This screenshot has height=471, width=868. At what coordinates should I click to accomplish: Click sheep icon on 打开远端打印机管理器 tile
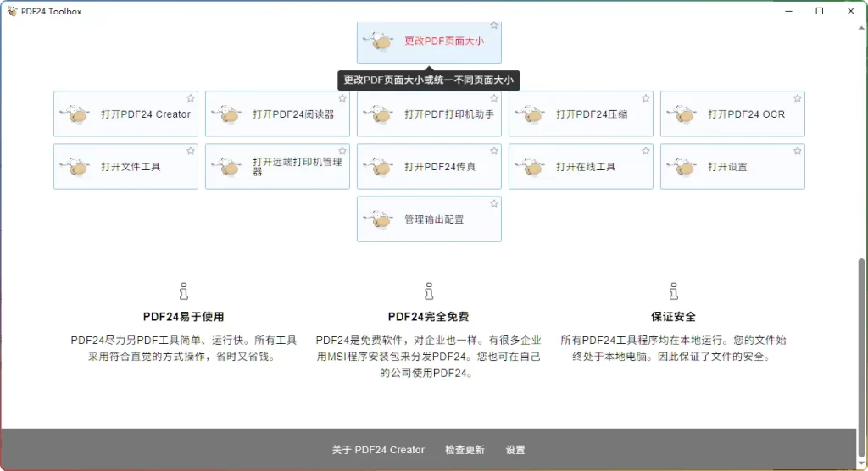click(x=227, y=167)
